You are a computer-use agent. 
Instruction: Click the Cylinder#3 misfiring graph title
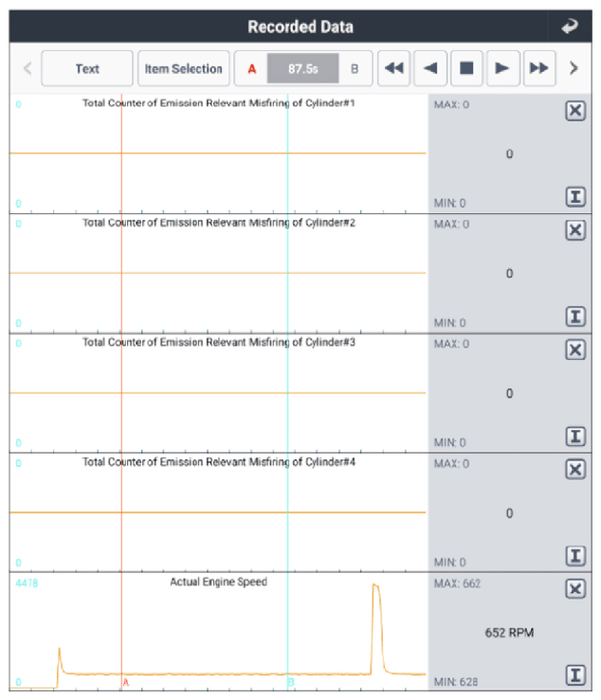219,342
